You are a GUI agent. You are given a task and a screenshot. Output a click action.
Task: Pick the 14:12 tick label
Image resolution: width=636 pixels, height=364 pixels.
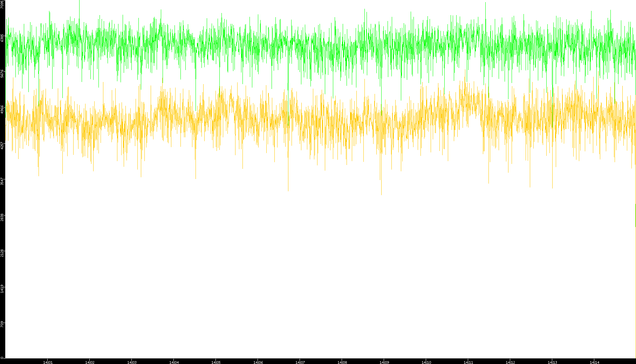click(x=510, y=362)
